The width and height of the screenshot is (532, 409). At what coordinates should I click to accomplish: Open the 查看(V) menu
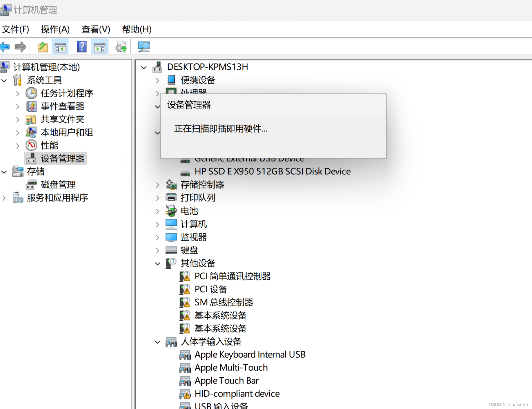[96, 29]
